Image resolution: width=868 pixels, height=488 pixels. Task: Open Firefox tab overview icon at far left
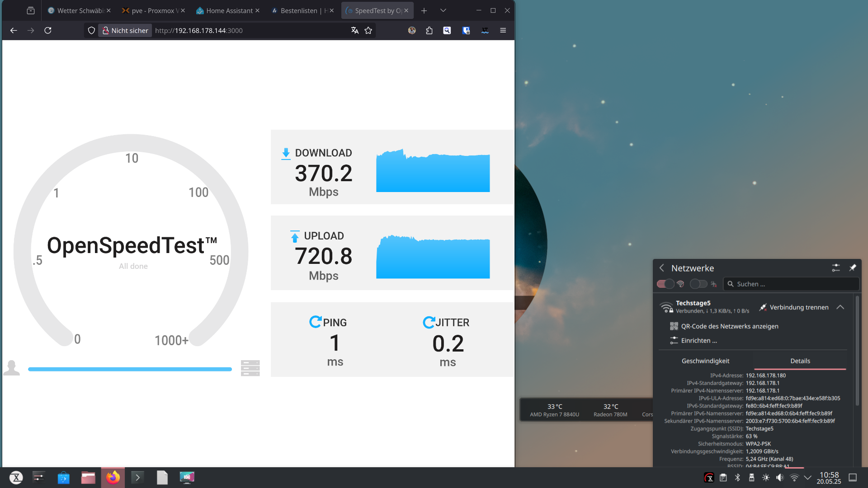click(x=31, y=10)
